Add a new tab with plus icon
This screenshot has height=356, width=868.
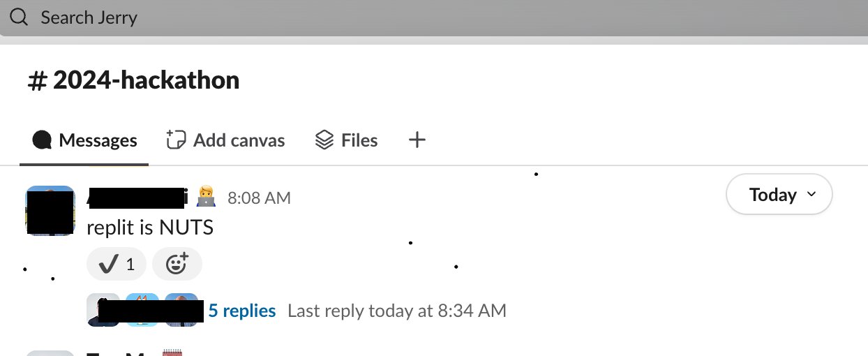coord(417,140)
